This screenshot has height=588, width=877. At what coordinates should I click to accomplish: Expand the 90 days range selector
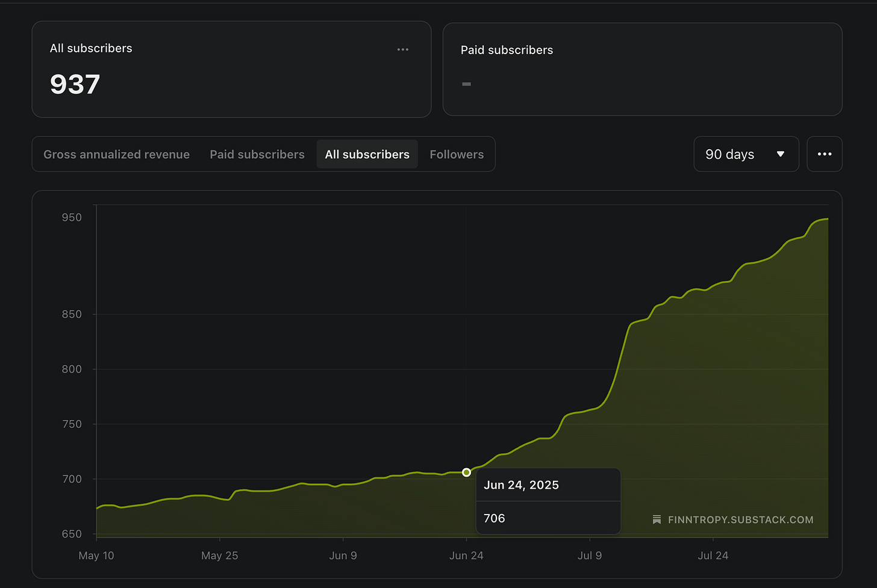click(x=746, y=154)
